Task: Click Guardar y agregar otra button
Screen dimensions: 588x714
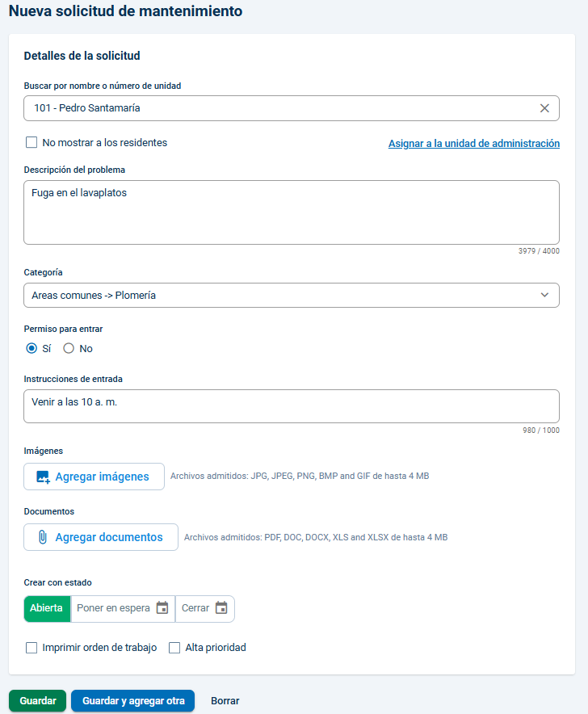Action: [133, 701]
